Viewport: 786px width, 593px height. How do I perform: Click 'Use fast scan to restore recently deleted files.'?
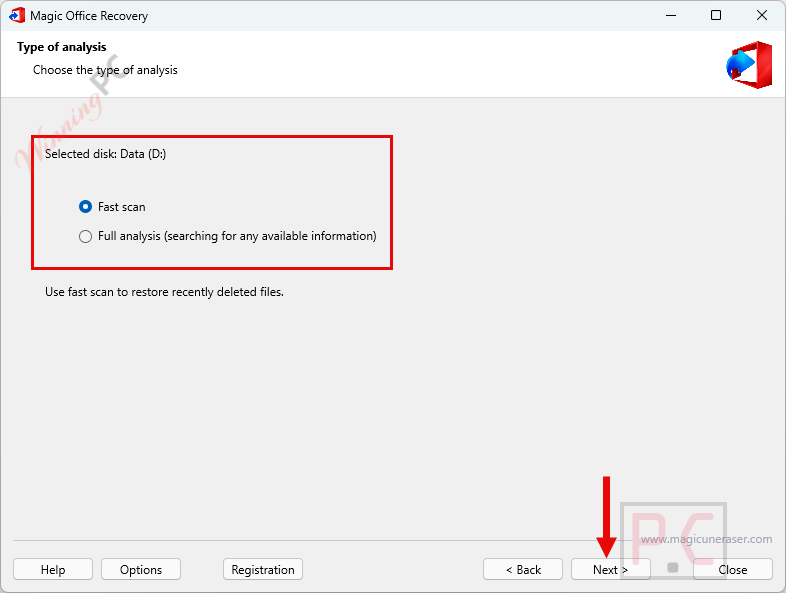[164, 292]
